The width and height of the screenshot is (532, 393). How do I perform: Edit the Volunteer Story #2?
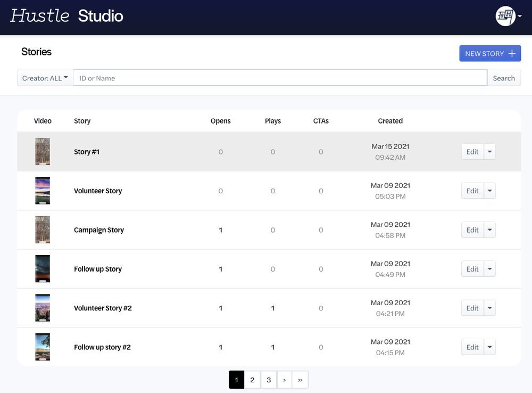(472, 308)
